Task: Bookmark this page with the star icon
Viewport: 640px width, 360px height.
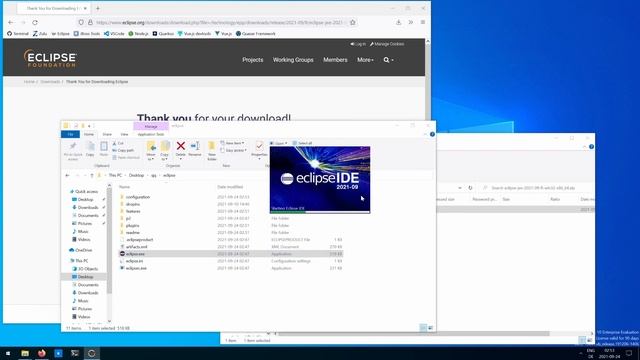Action: [x=353, y=22]
